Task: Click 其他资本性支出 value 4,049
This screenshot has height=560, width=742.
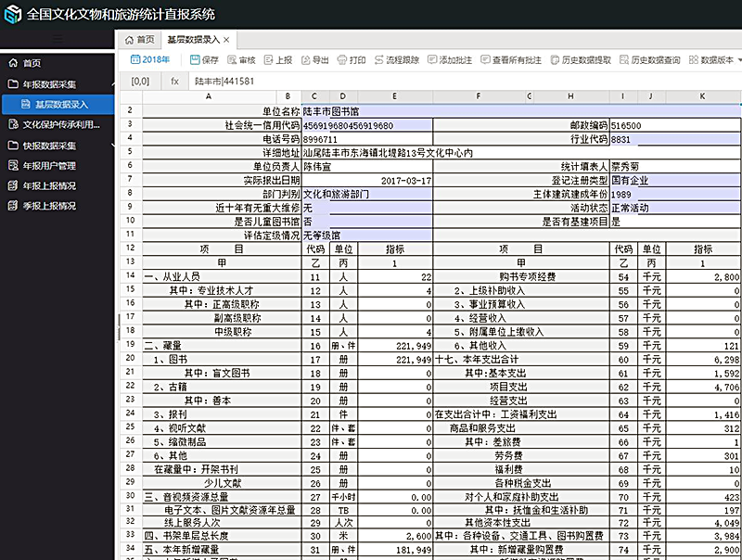Action: coord(703,523)
